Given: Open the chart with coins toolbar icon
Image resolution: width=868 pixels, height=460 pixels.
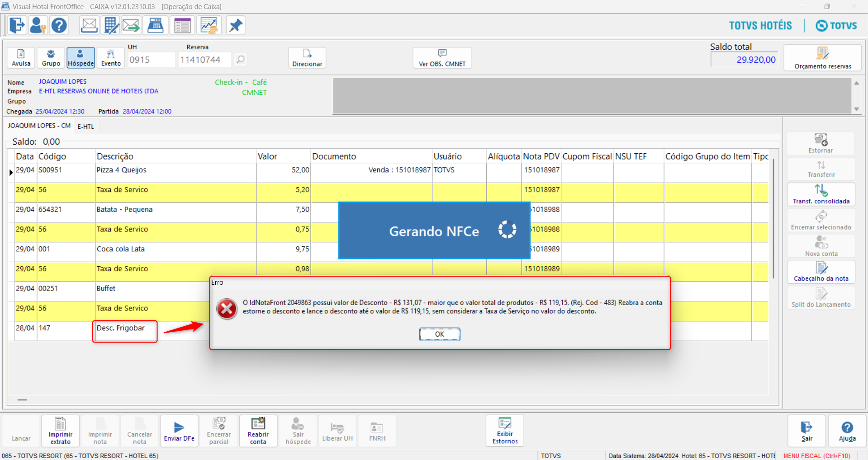Looking at the screenshot, I should point(209,25).
